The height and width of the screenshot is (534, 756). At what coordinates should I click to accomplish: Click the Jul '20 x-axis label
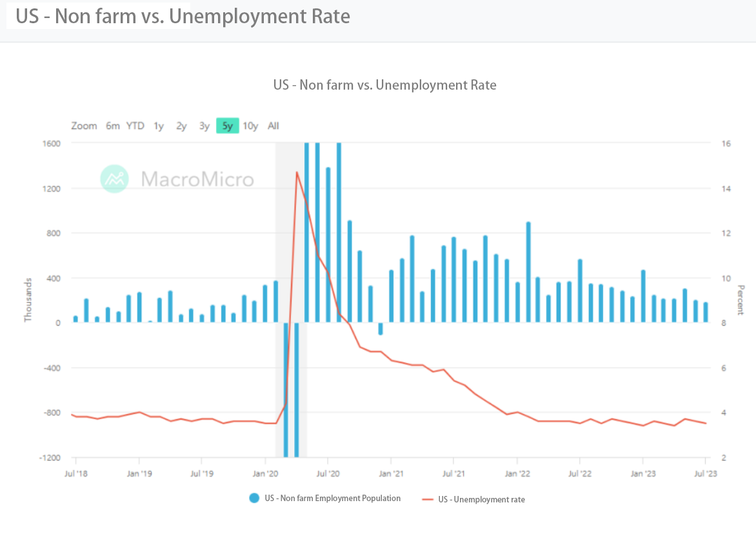point(328,474)
